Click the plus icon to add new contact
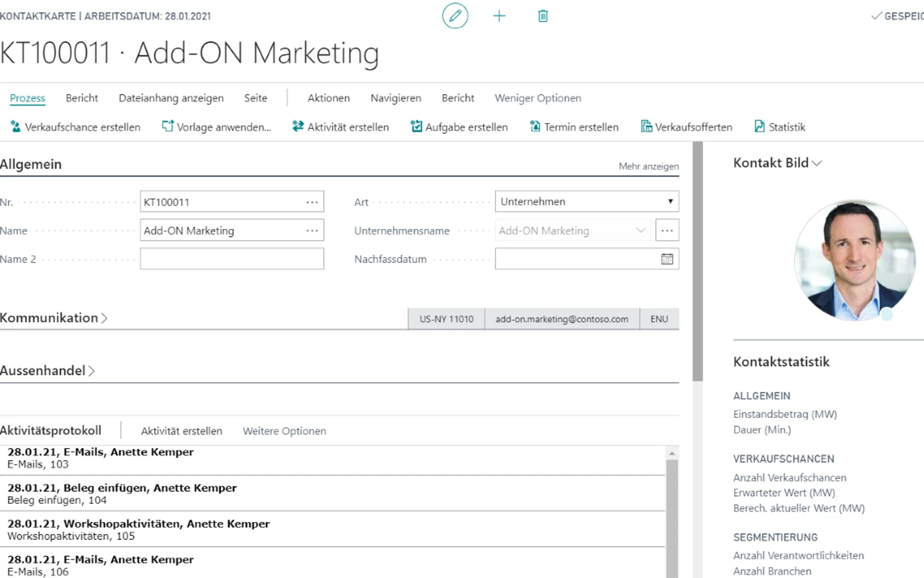The width and height of the screenshot is (924, 578). [499, 16]
